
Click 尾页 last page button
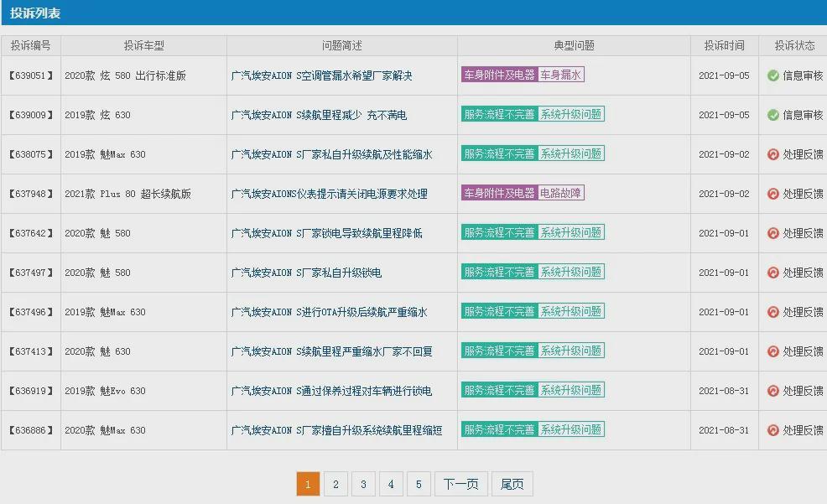(512, 484)
